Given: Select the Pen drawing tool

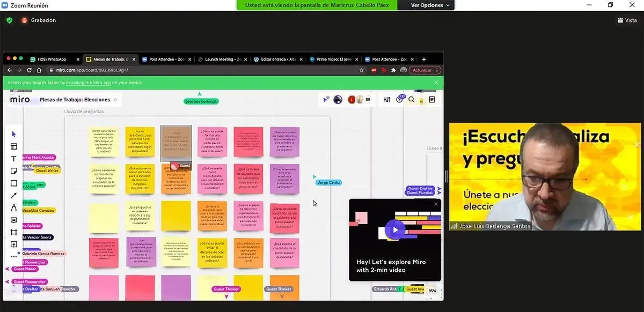Looking at the screenshot, I should [x=14, y=208].
